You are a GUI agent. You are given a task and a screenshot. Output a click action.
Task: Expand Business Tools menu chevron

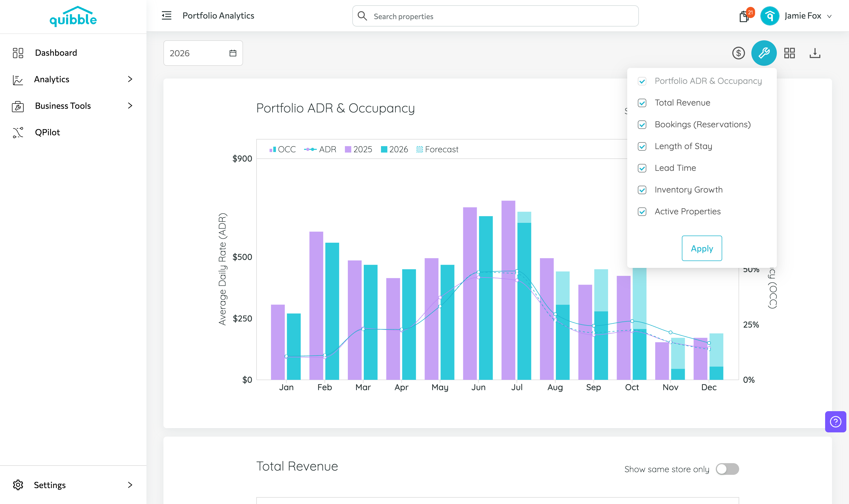[130, 106]
